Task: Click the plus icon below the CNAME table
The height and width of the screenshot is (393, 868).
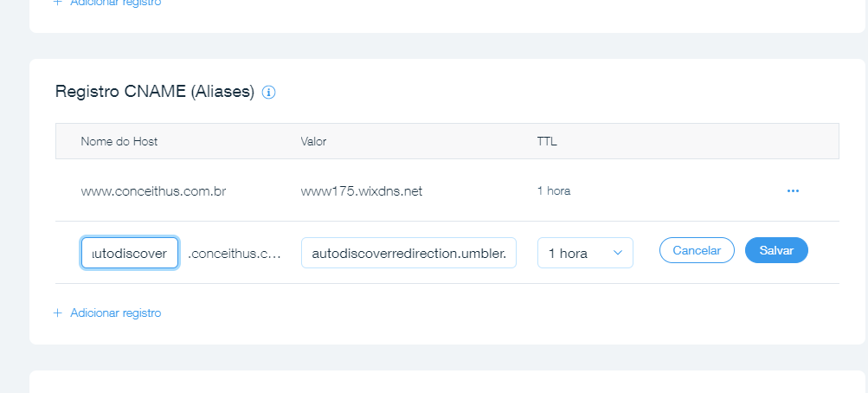Action: click(58, 312)
